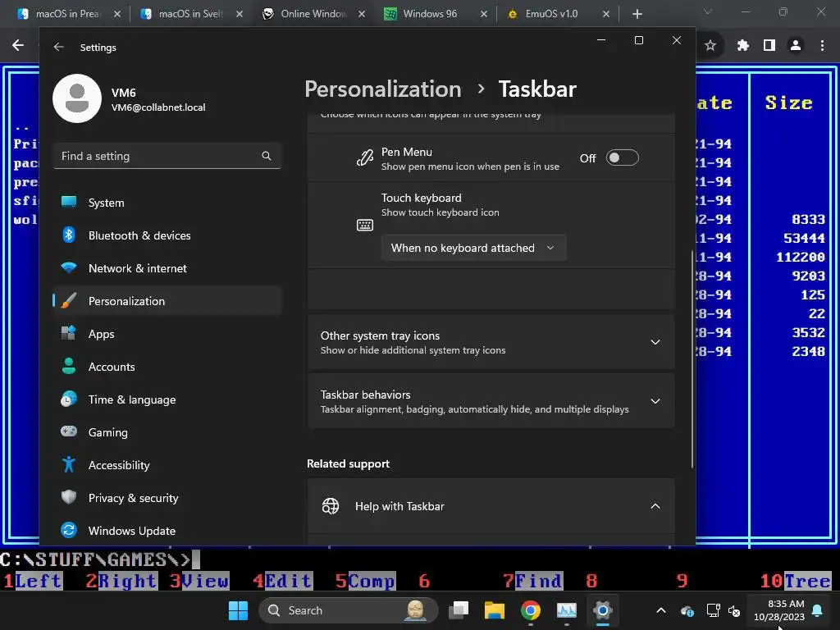Click the browser back arrow
Screen dimensions: 840x630
pyautogui.click(x=18, y=46)
